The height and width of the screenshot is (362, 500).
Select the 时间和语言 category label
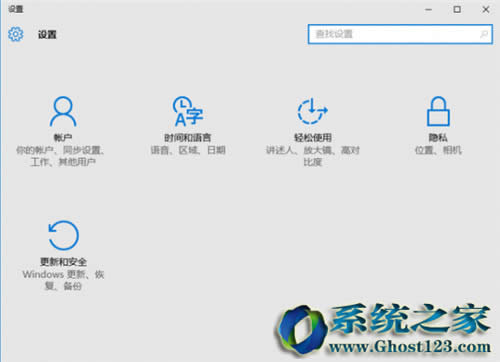pyautogui.click(x=188, y=138)
